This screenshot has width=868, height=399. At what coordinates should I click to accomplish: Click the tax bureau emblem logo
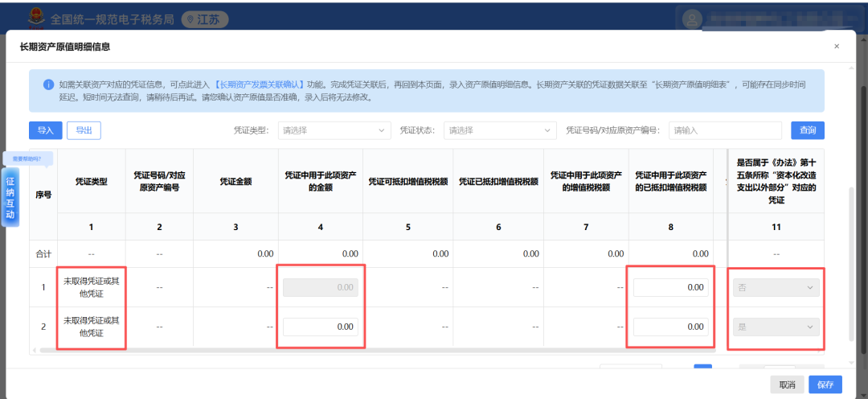37,18
